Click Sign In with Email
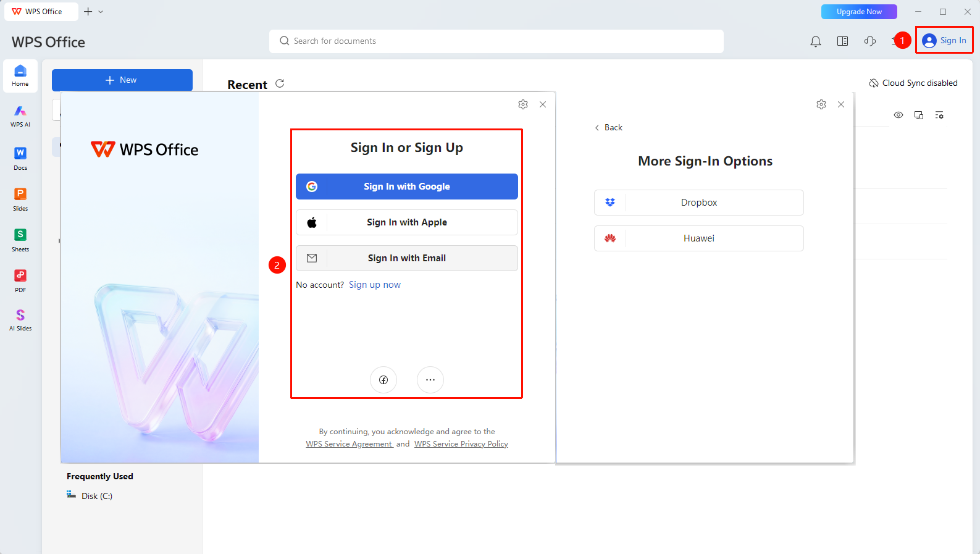This screenshot has height=554, width=980. point(407,258)
